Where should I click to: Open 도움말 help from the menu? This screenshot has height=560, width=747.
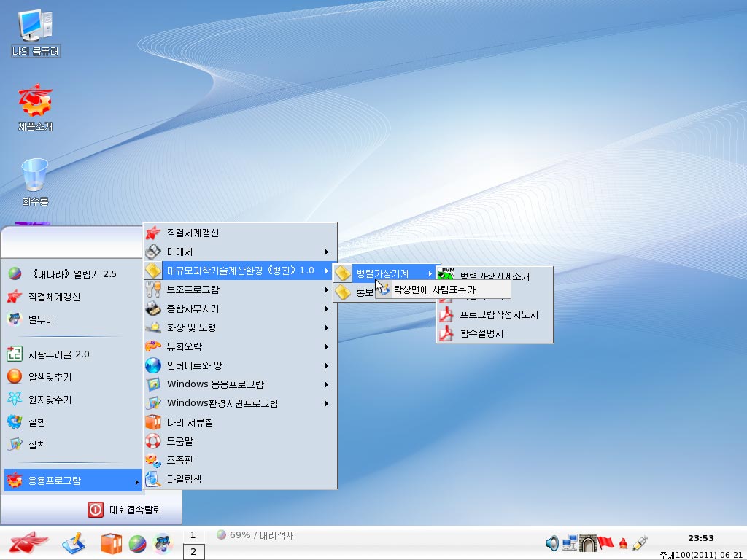click(x=239, y=441)
